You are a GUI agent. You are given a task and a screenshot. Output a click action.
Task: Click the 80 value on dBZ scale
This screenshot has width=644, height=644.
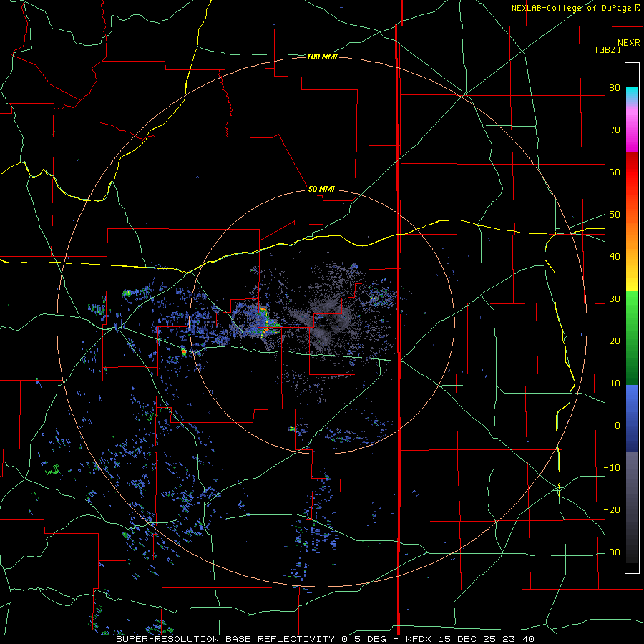tap(615, 88)
